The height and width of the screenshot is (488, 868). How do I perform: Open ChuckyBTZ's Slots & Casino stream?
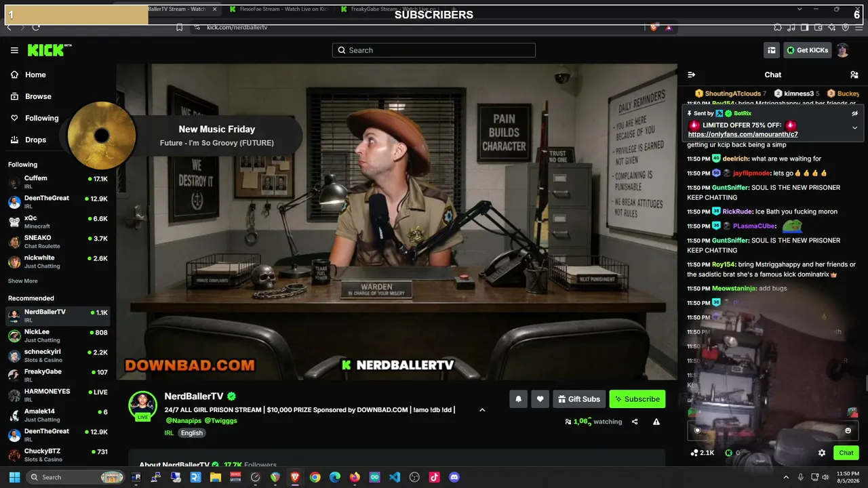[58, 455]
